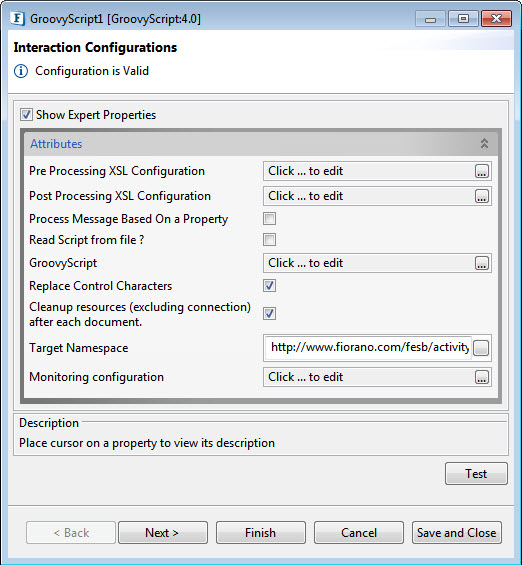Collapse the Attributes section chevron

[484, 143]
